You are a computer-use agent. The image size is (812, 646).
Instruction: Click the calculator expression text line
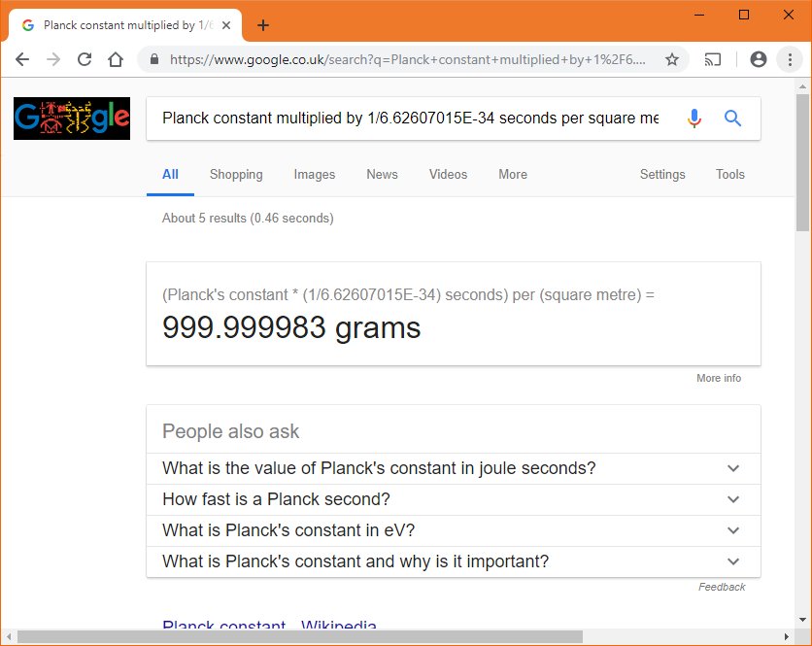pos(408,294)
